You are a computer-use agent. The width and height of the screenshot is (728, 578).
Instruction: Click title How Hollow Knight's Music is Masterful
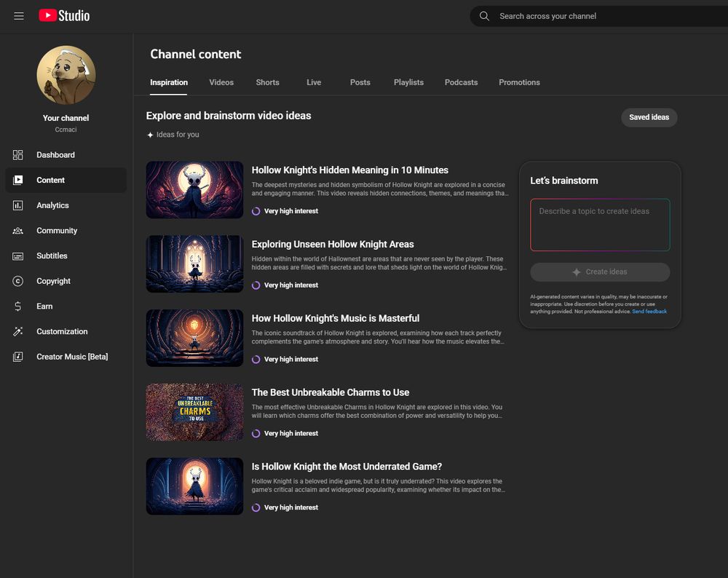pyautogui.click(x=335, y=318)
